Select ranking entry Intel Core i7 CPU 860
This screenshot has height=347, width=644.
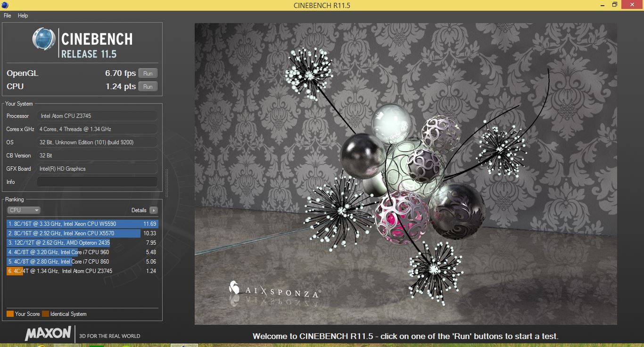(82, 262)
